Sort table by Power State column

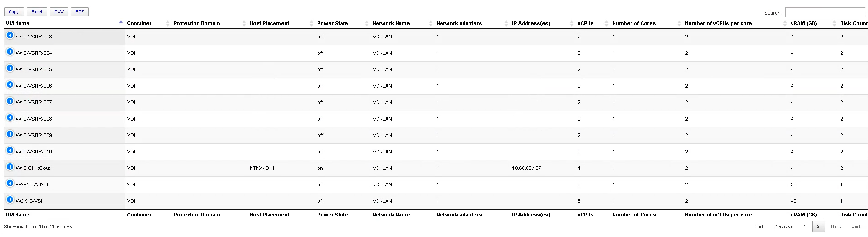[x=332, y=23]
